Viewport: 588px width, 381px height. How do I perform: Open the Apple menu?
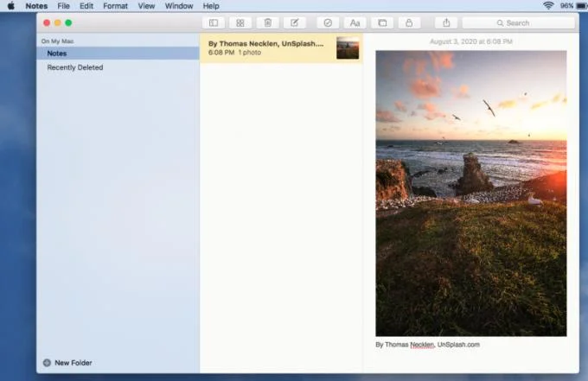tap(11, 6)
